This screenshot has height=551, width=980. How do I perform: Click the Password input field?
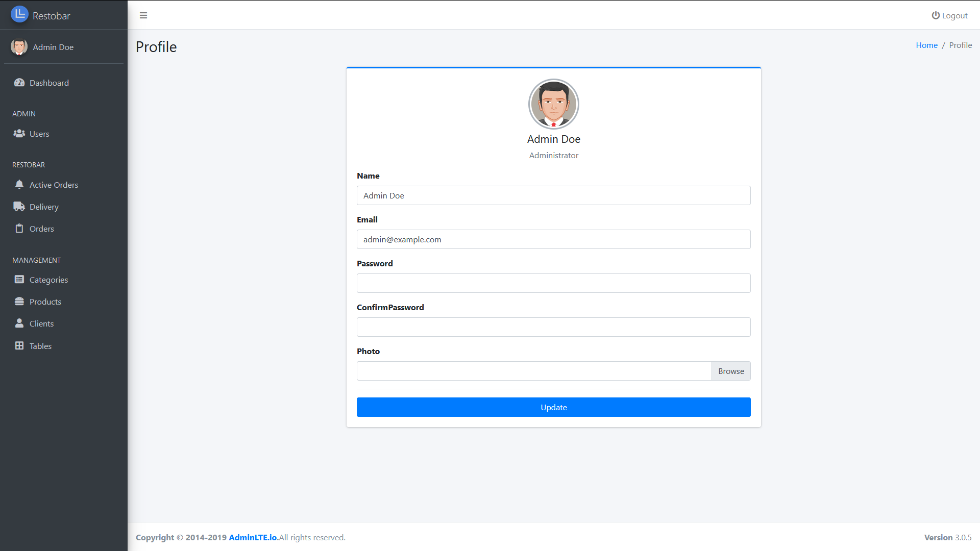click(553, 283)
